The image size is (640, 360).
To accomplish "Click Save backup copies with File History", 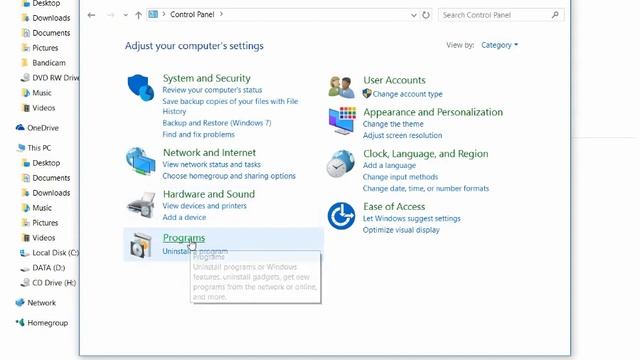I will pos(230,106).
